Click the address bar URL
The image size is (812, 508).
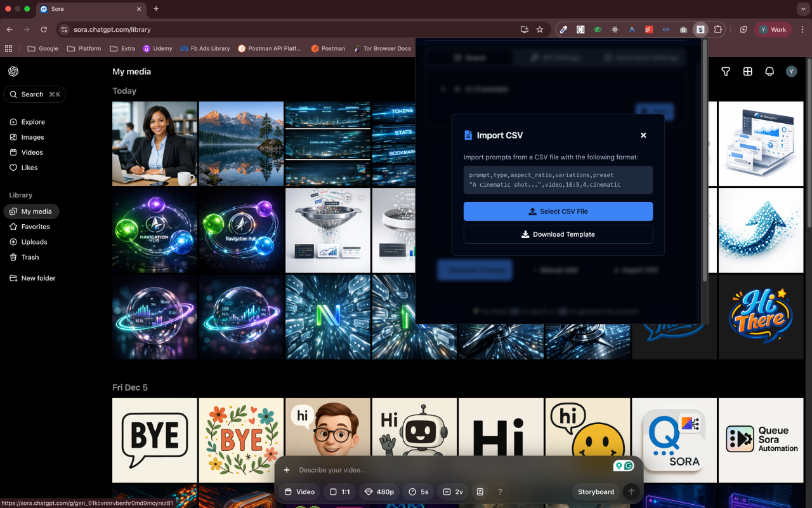coord(112,29)
